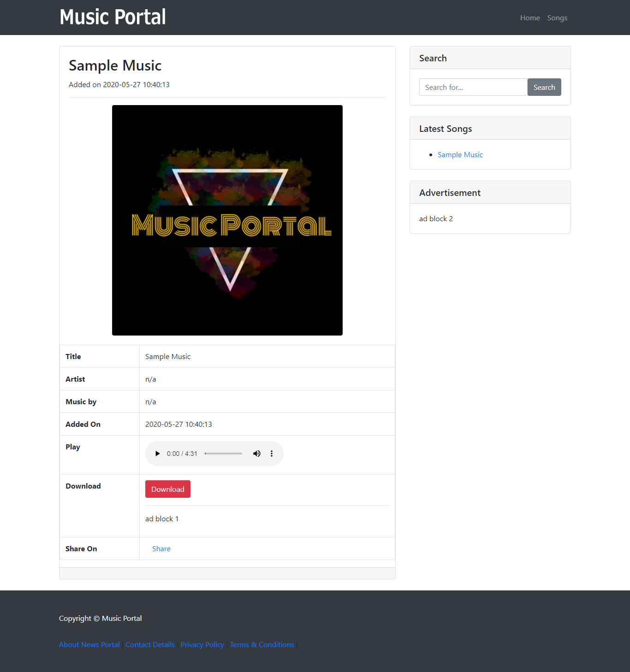Open the Share link
Image resolution: width=630 pixels, height=672 pixels.
point(161,548)
